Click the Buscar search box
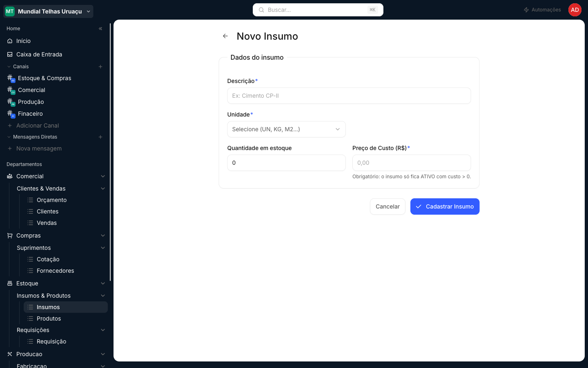Viewport: 588px width, 368px height. point(318,10)
